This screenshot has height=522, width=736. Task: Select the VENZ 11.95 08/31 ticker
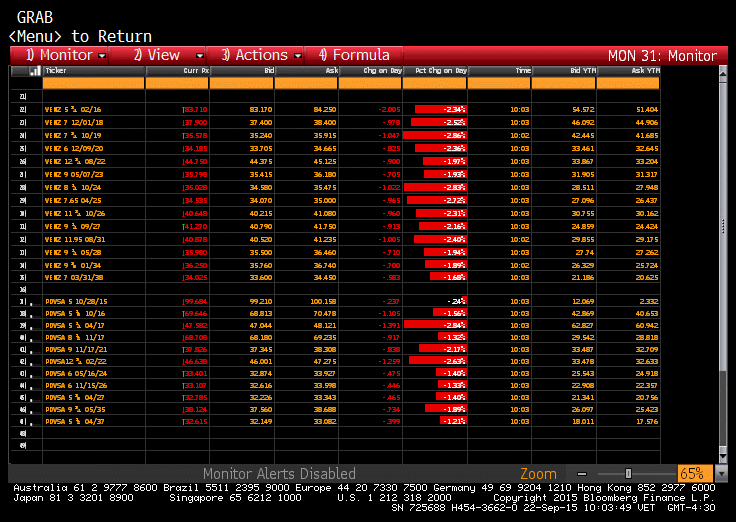click(x=75, y=239)
